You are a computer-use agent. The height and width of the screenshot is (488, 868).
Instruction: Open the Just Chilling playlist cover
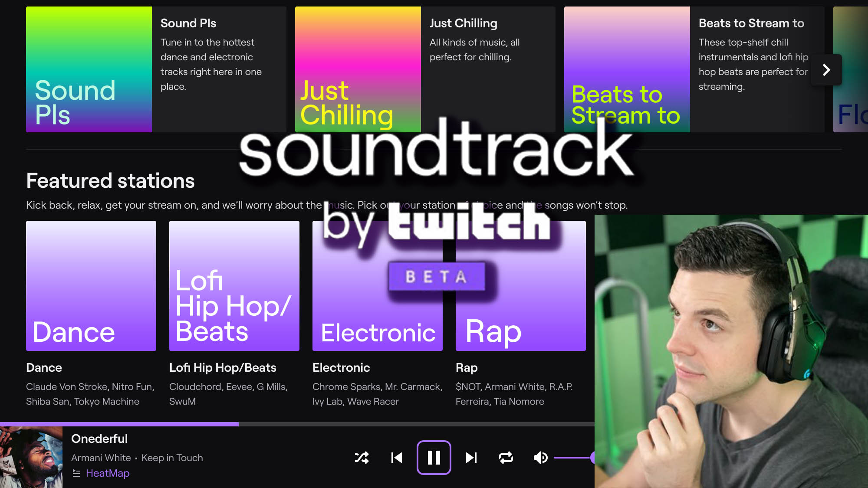pyautogui.click(x=358, y=69)
